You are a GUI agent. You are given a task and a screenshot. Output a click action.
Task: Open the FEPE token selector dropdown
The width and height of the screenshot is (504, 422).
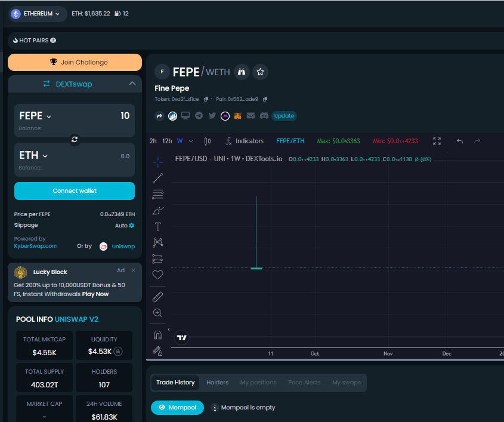click(35, 116)
